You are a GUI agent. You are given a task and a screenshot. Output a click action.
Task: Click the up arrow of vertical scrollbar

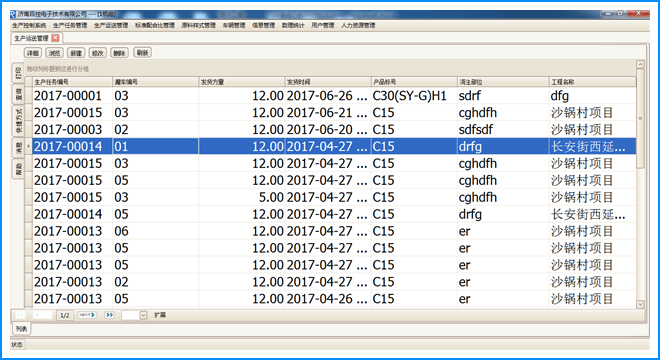pyautogui.click(x=640, y=64)
